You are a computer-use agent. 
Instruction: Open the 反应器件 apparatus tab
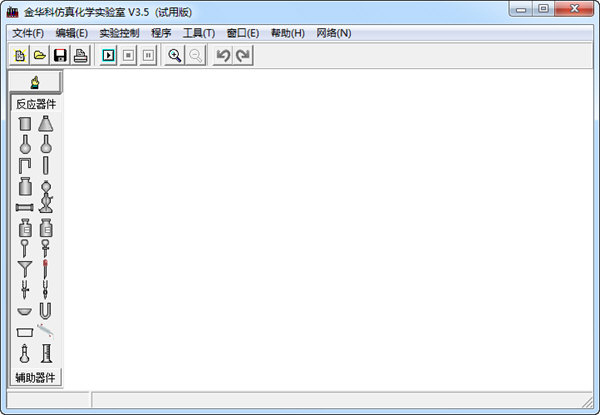tap(36, 104)
